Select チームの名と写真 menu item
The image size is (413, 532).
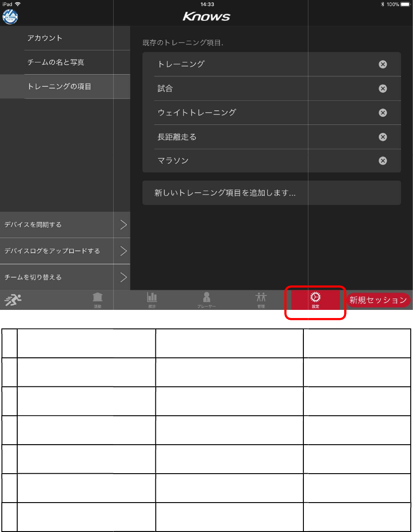click(65, 62)
